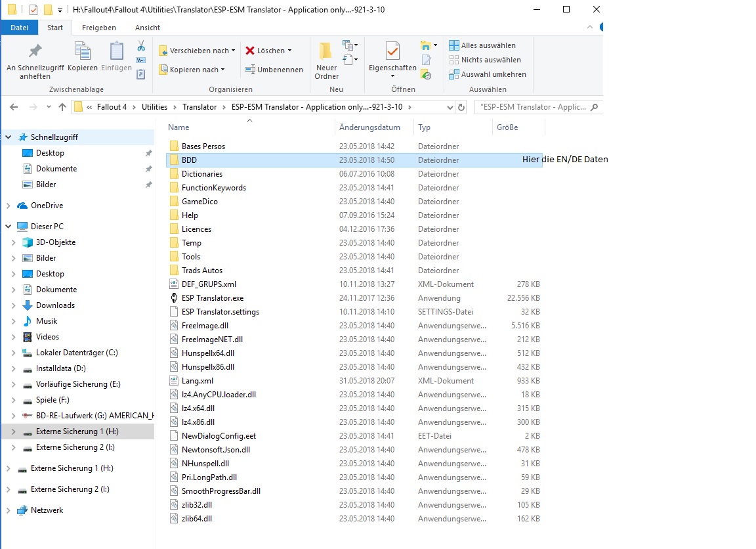Click the Kopieren ribbon icon
This screenshot has height=549, width=756.
point(82,52)
